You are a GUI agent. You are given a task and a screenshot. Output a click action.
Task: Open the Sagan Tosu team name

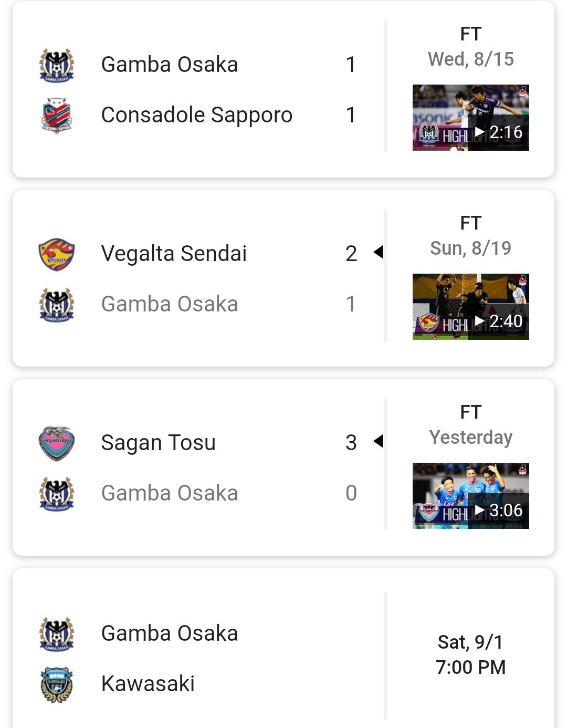pyautogui.click(x=158, y=443)
